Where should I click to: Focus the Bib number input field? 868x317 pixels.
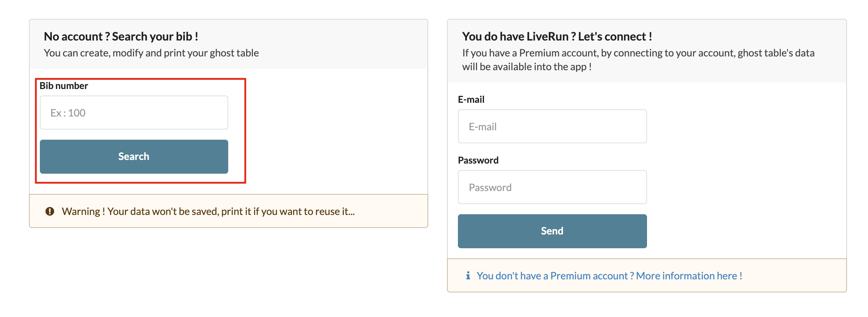click(x=134, y=113)
